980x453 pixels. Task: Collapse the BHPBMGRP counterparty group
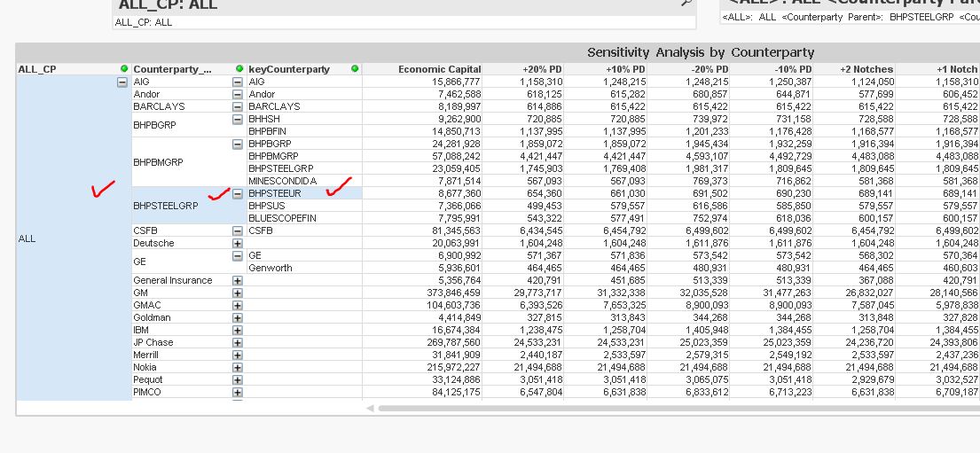(238, 144)
